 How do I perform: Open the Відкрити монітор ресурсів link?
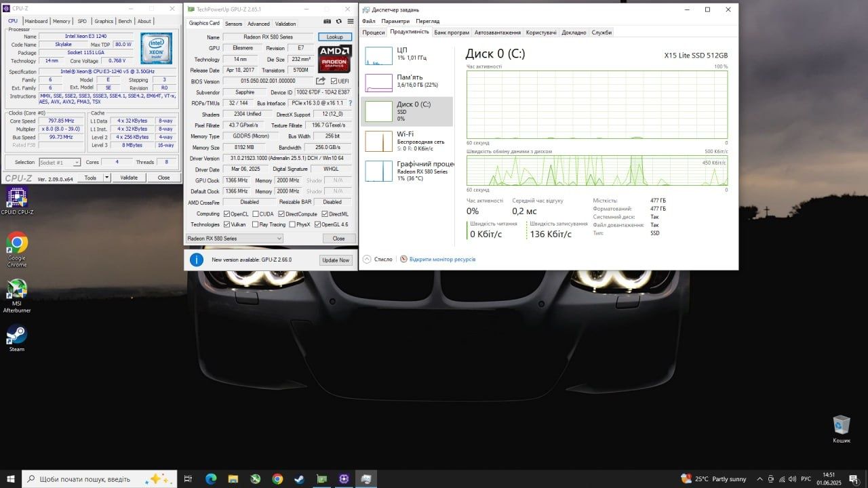pos(442,259)
